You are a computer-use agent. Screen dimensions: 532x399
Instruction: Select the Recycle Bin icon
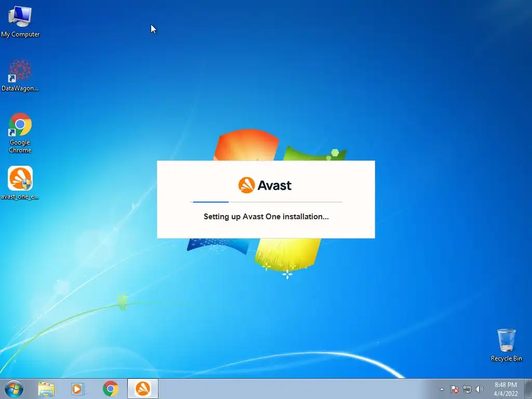pyautogui.click(x=506, y=345)
